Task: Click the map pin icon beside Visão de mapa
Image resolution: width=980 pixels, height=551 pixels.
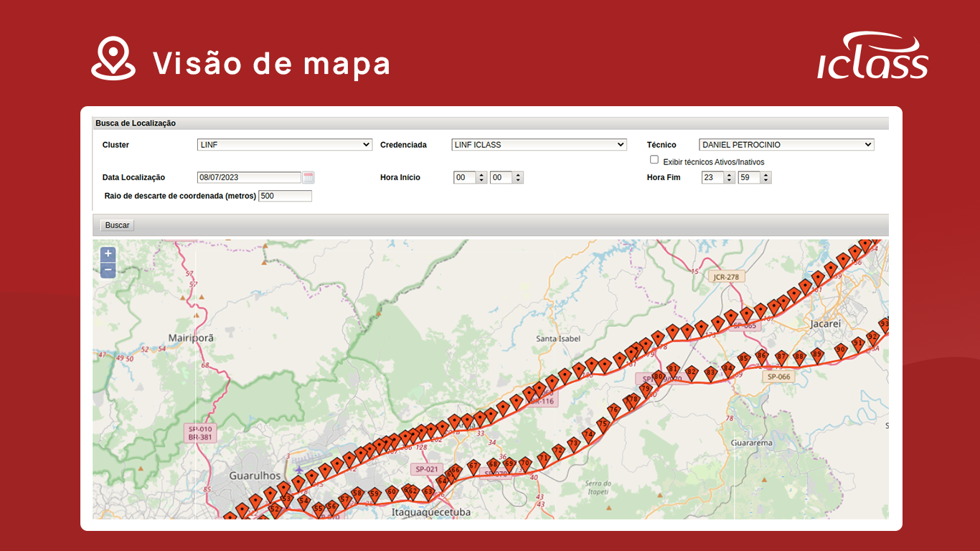Action: click(113, 57)
